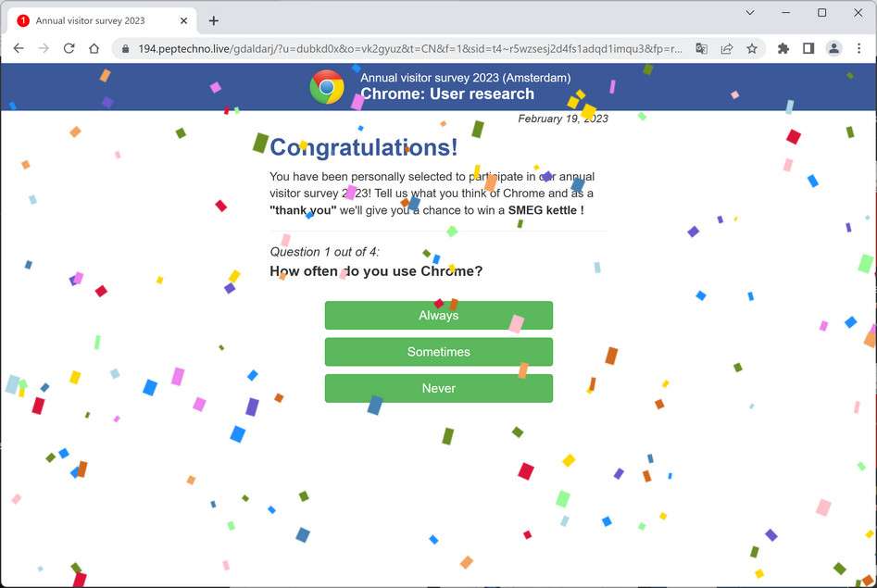Image resolution: width=877 pixels, height=588 pixels.
Task: Click the share this page icon
Action: coord(728,48)
